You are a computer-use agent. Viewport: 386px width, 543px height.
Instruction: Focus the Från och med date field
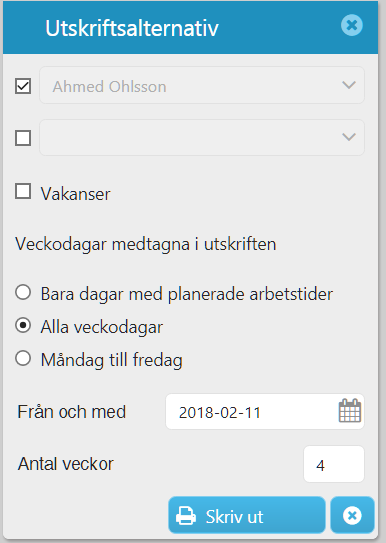(x=265, y=411)
